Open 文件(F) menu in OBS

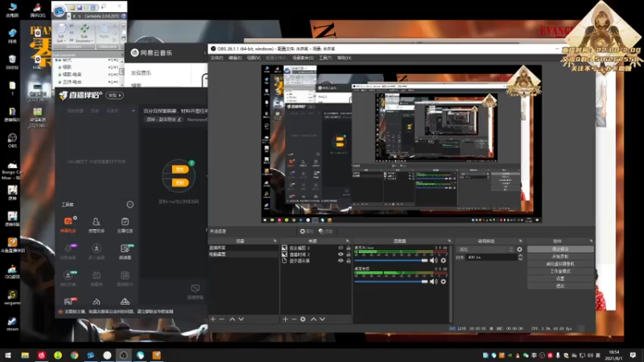click(x=217, y=58)
